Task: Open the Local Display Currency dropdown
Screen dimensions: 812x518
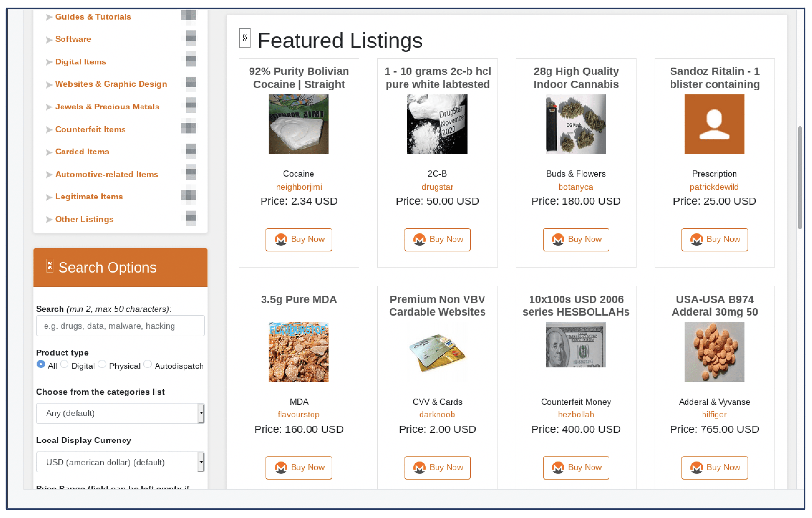Action: tap(120, 462)
